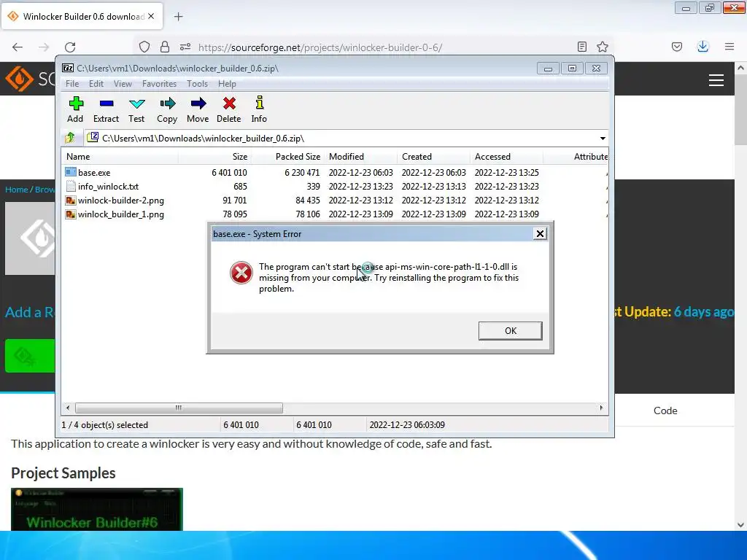Click the green download button
The image size is (747, 560).
30,356
